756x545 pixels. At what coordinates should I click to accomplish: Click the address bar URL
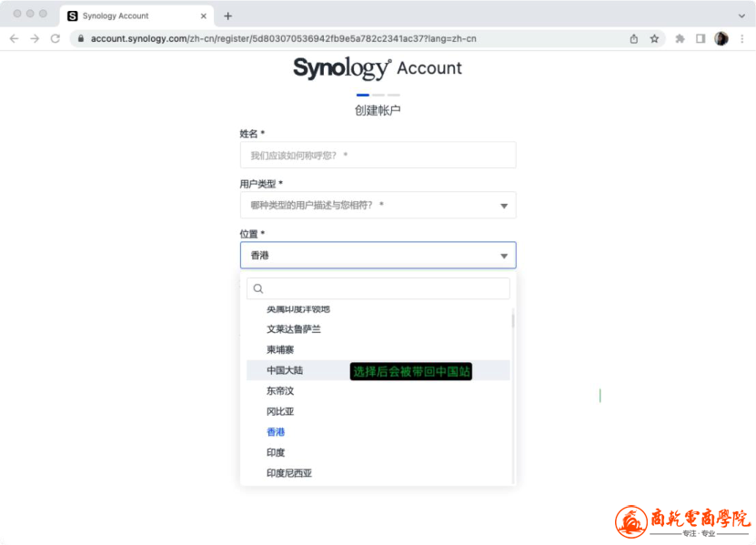[x=284, y=38]
